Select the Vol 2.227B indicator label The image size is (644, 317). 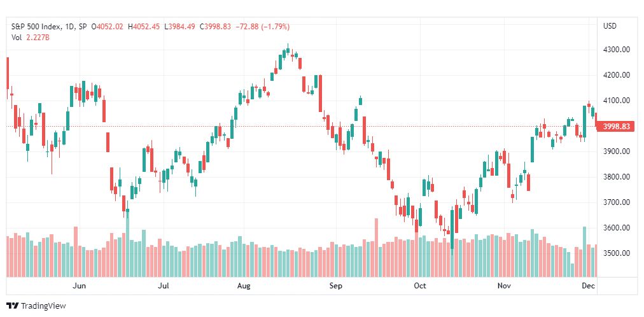coord(31,37)
